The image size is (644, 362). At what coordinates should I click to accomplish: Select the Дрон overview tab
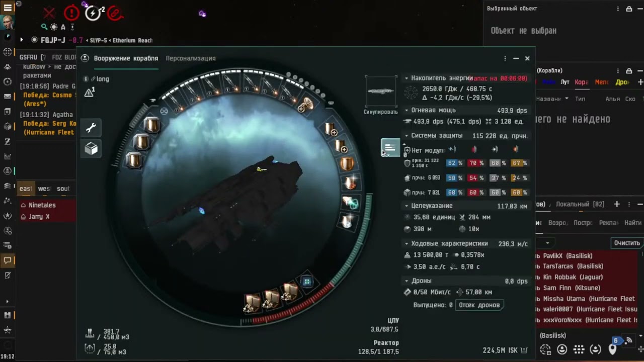622,82
